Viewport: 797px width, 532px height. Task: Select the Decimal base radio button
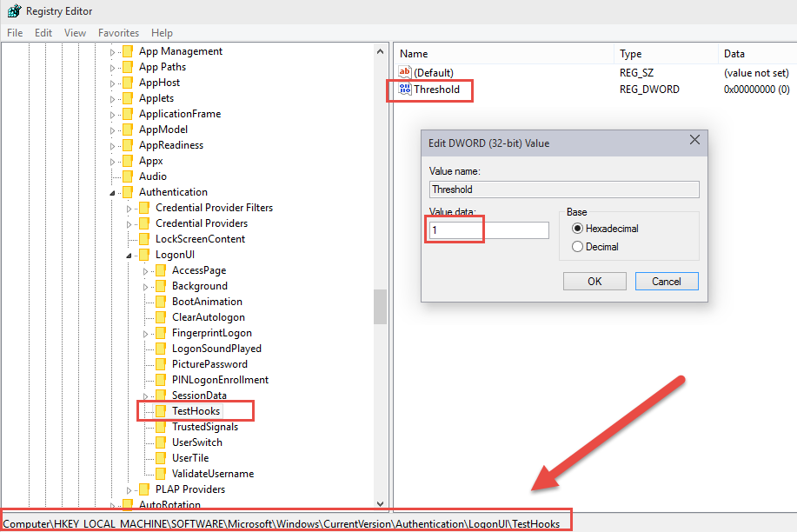coord(577,247)
